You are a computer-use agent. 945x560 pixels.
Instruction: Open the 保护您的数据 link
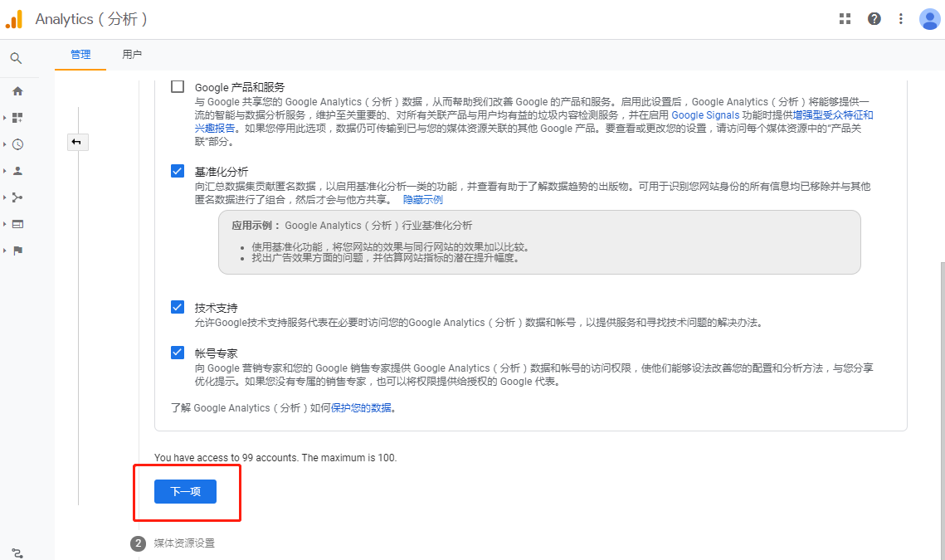click(361, 408)
